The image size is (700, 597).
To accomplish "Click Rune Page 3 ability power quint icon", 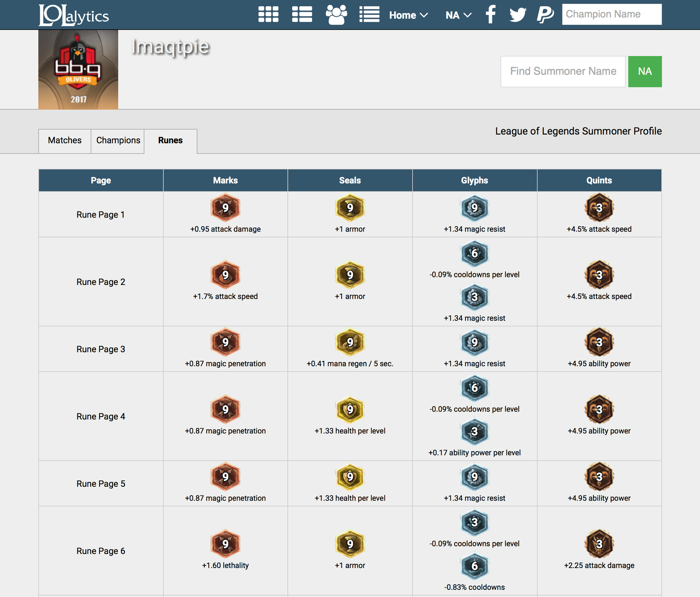I will click(599, 342).
